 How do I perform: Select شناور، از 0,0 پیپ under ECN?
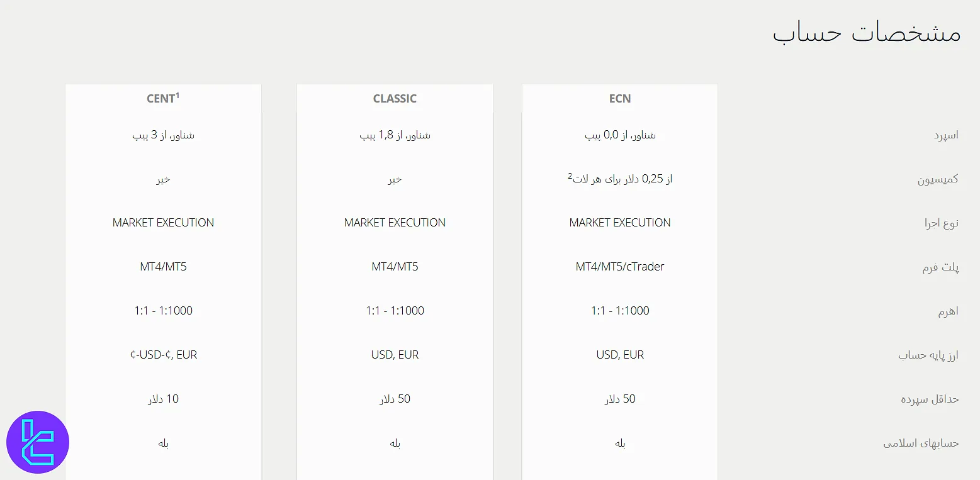point(619,134)
